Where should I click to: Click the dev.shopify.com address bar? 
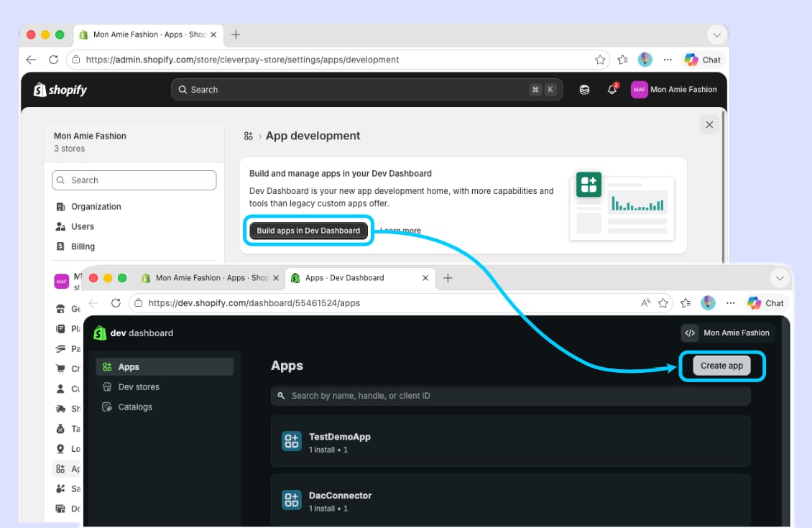[x=394, y=303]
